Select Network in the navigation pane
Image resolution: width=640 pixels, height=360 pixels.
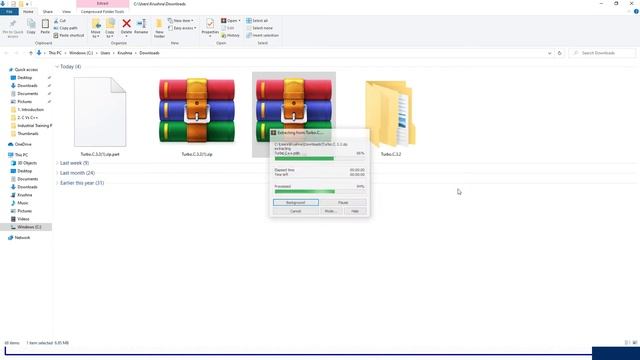(x=22, y=238)
